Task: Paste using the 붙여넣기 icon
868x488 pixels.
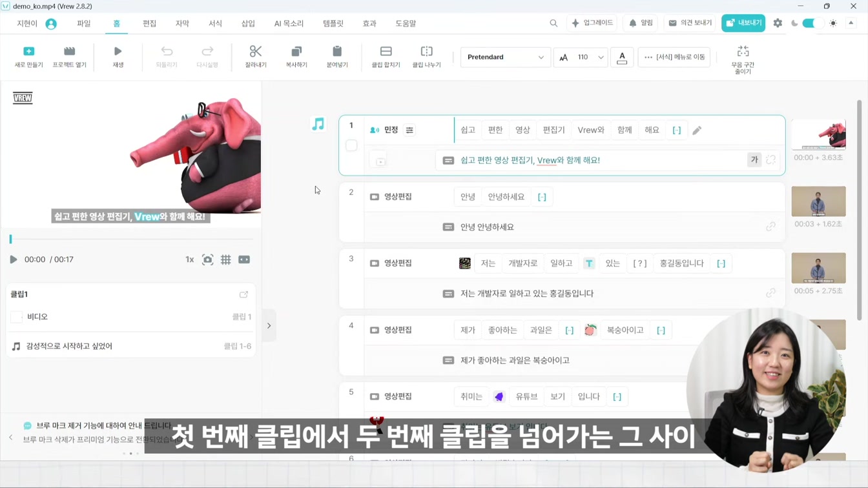Action: (337, 51)
